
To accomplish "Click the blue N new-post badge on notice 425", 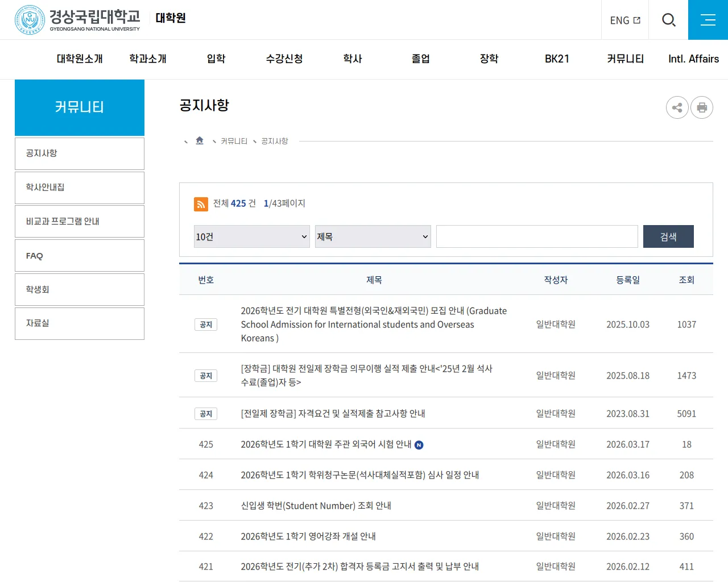I will pos(419,445).
